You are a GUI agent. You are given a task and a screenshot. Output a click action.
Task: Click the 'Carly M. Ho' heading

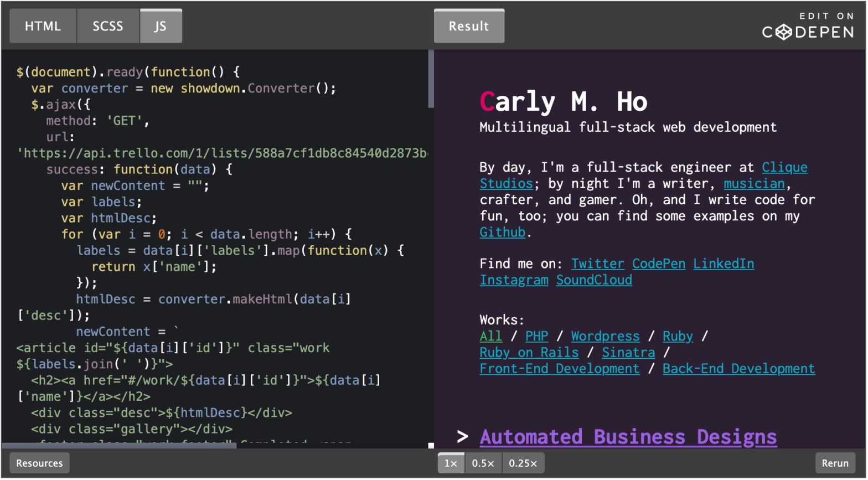564,102
